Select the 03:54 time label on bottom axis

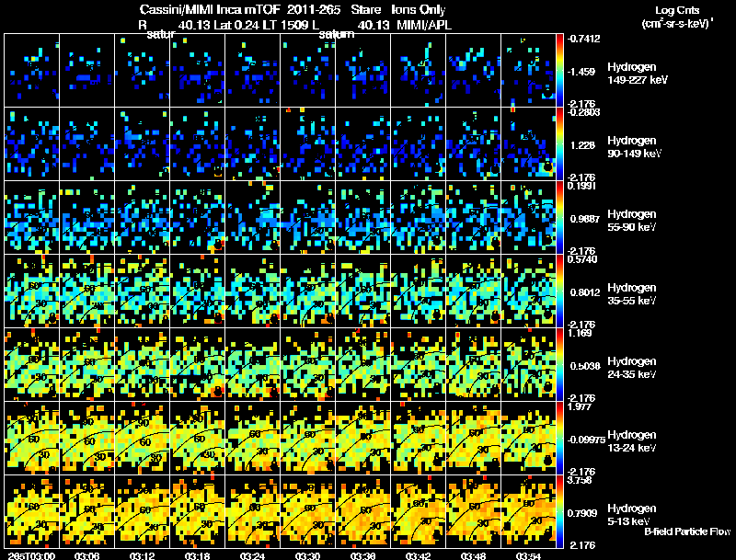point(528,554)
